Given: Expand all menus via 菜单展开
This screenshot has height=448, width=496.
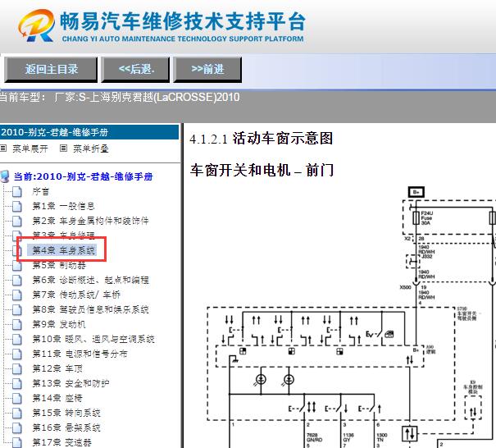Looking at the screenshot, I should click(x=30, y=149).
